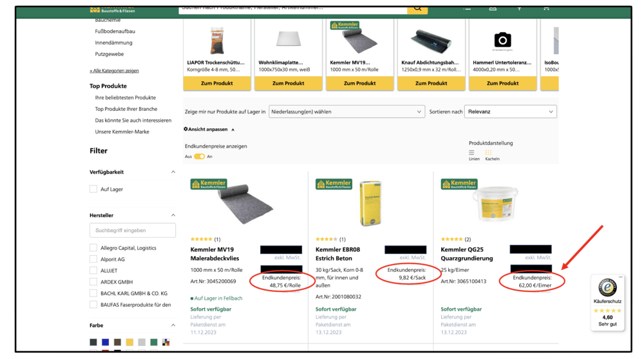Check the Auf Lager availability checkbox
This screenshot has height=359, width=644.
93,189
